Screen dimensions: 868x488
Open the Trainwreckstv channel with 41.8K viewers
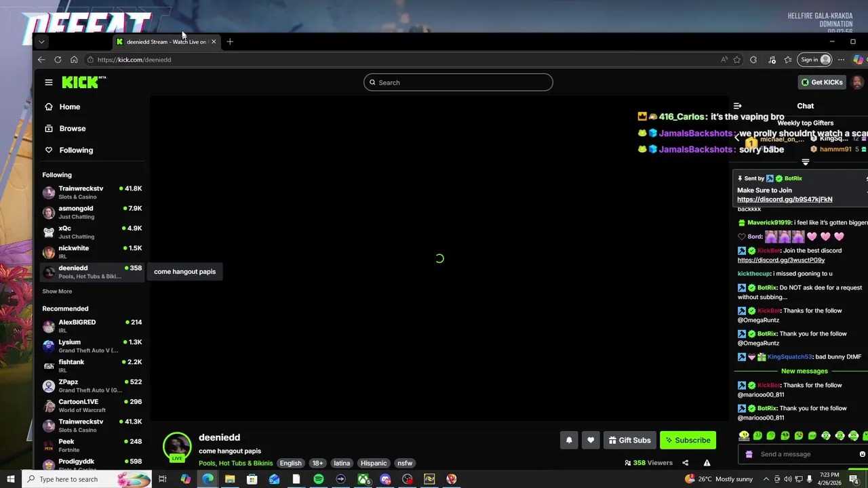92,192
